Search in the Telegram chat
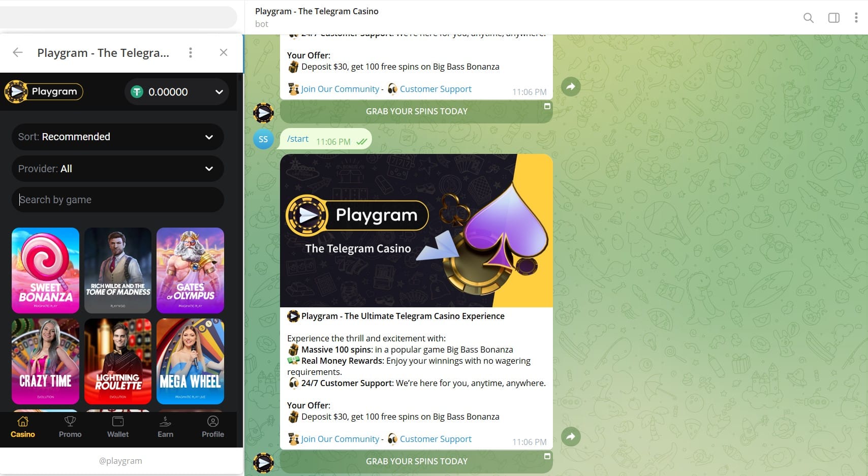Viewport: 868px width, 476px height. (809, 18)
